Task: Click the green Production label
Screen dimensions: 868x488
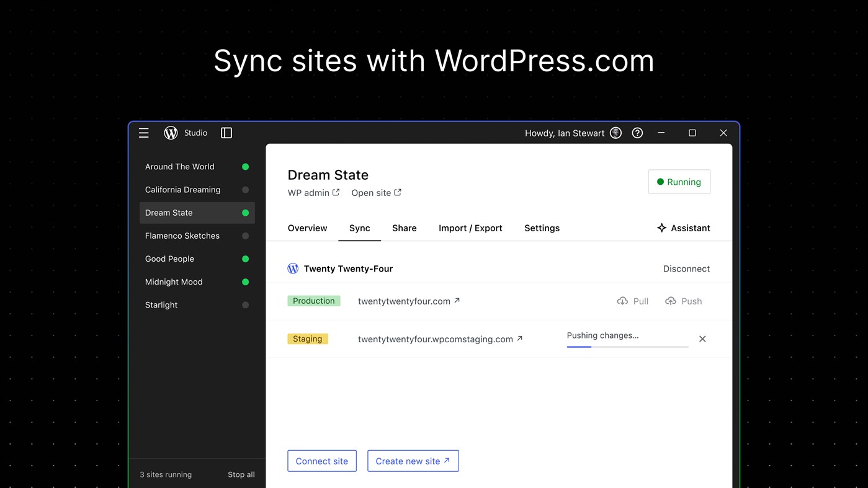Action: tap(314, 301)
